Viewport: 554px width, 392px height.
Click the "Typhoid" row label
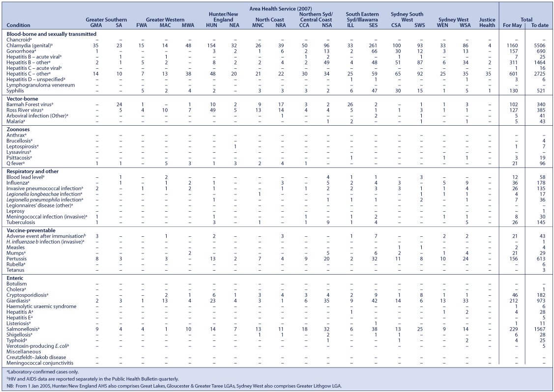tap(16, 340)
